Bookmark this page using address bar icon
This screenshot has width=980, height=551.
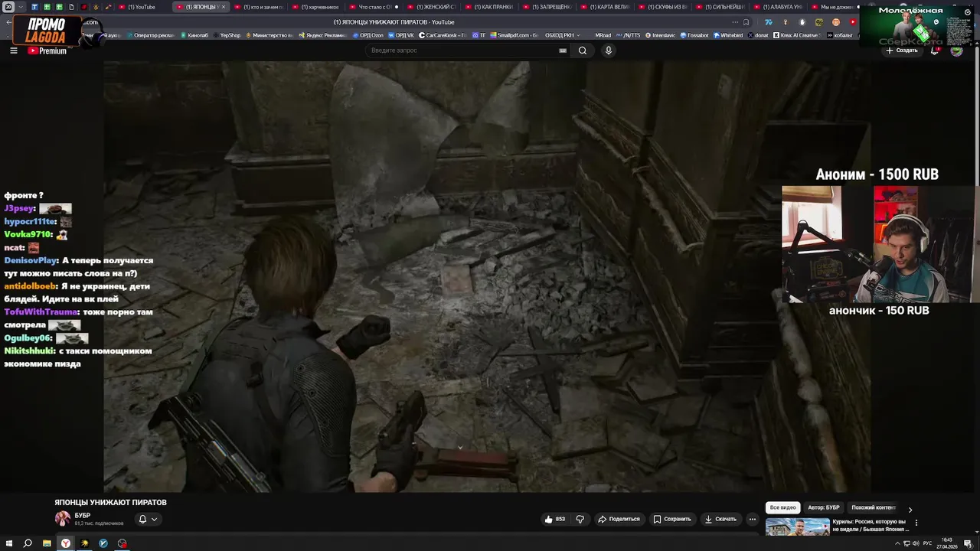[746, 21]
